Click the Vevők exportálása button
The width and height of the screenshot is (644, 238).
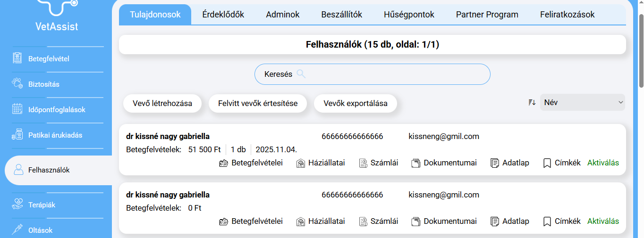tap(355, 103)
